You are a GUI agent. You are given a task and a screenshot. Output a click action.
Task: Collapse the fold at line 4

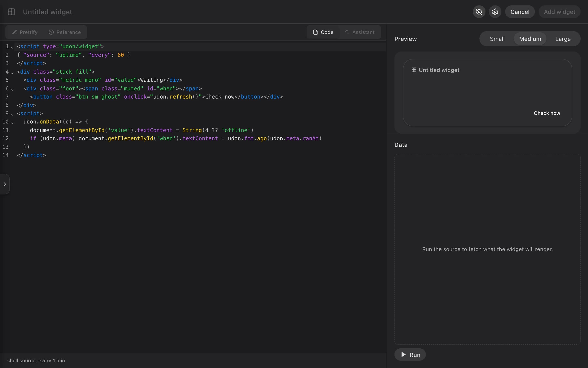point(12,73)
